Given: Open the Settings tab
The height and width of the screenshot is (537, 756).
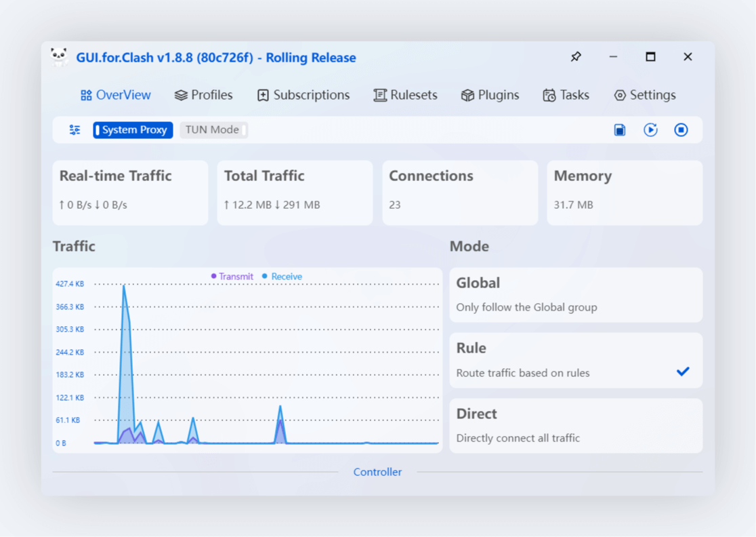Looking at the screenshot, I should click(x=645, y=95).
